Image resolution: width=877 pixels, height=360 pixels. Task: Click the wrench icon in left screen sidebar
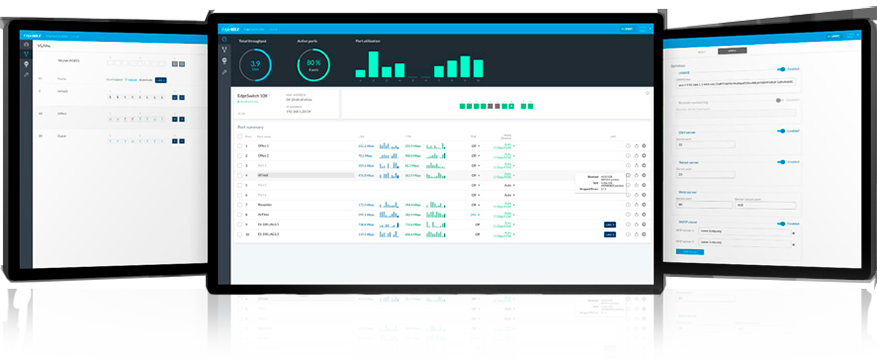26,74
